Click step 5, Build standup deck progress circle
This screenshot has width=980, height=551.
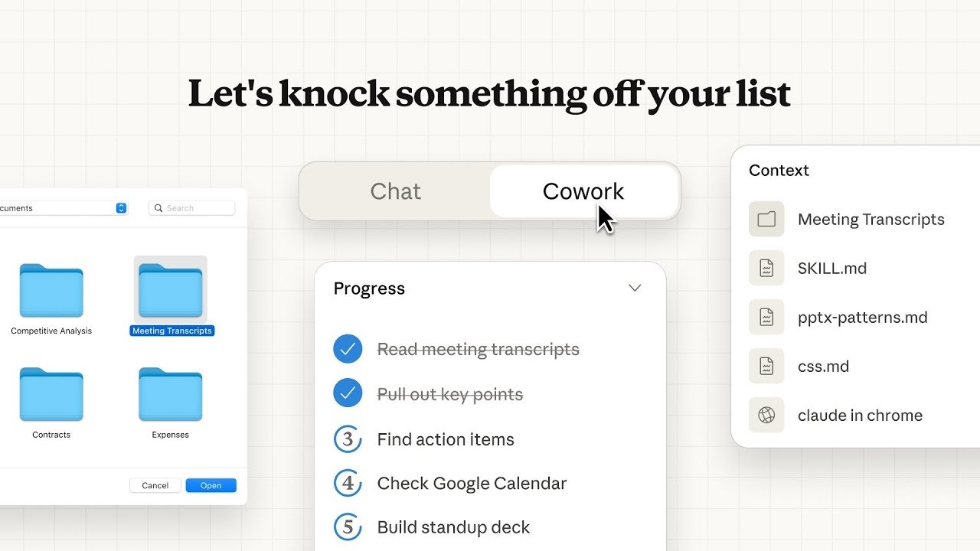348,527
